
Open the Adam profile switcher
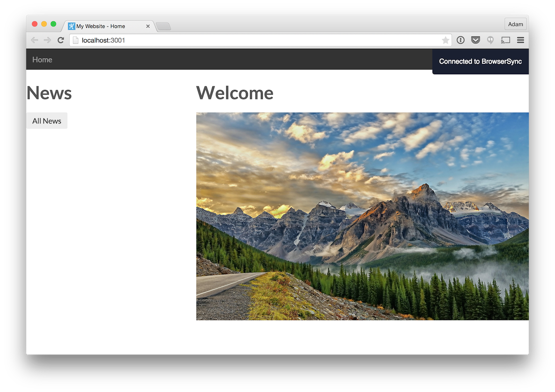[515, 24]
